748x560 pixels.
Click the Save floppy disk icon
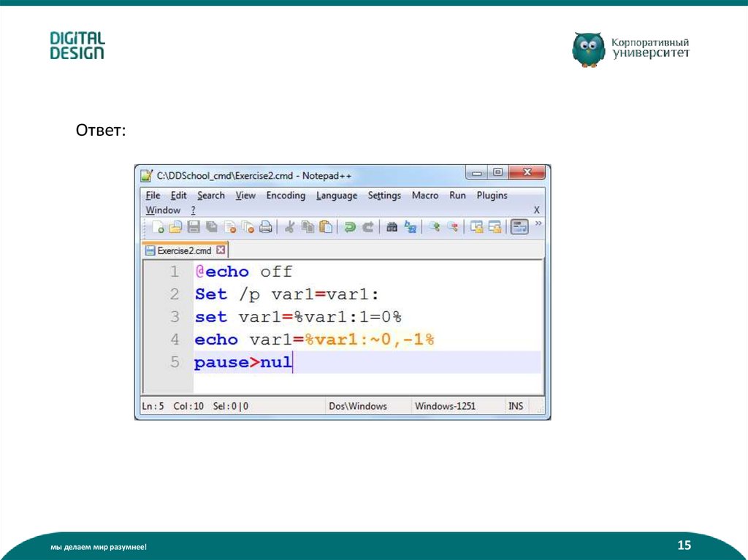(194, 227)
